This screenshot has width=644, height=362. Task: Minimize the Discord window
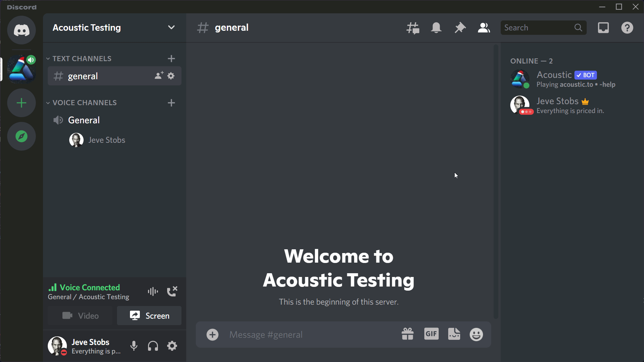602,7
